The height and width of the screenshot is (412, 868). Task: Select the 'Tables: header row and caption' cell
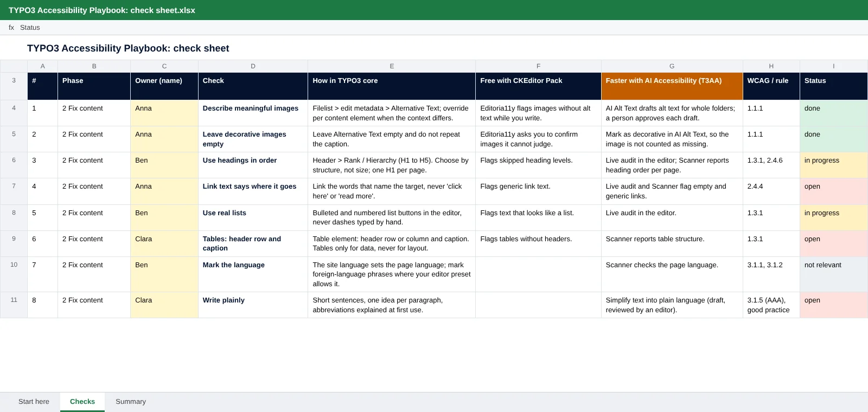click(x=253, y=244)
